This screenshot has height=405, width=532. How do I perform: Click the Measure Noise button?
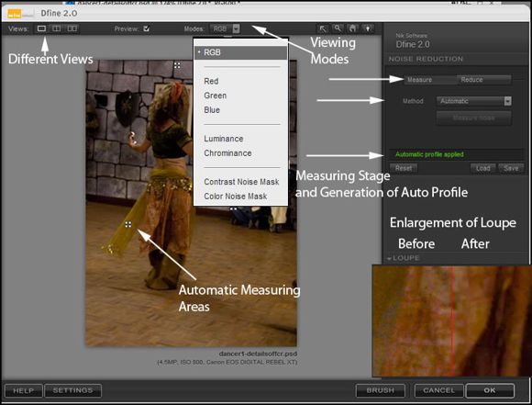[x=474, y=118]
